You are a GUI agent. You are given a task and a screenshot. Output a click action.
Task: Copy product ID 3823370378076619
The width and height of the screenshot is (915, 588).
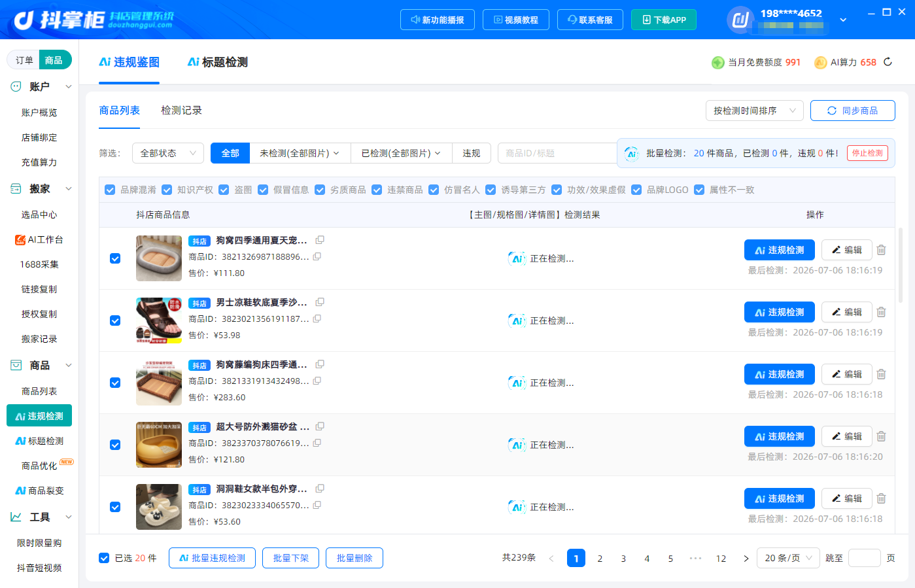pyautogui.click(x=317, y=443)
